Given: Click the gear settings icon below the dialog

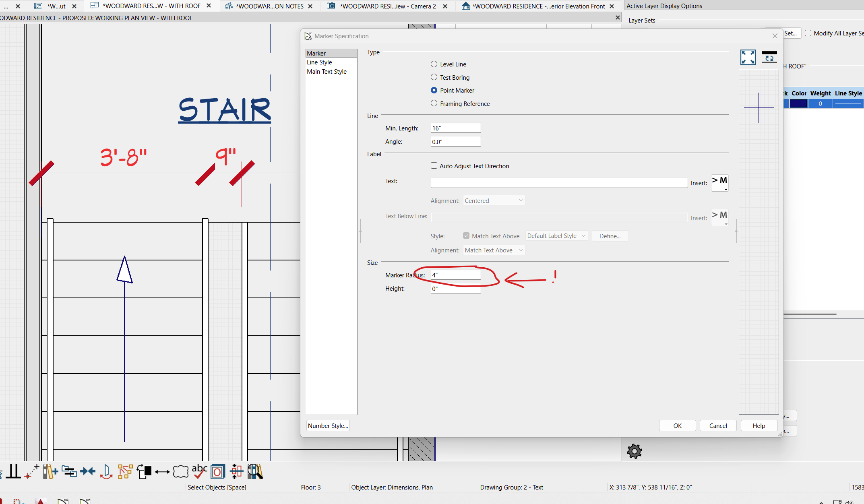Looking at the screenshot, I should [x=634, y=451].
